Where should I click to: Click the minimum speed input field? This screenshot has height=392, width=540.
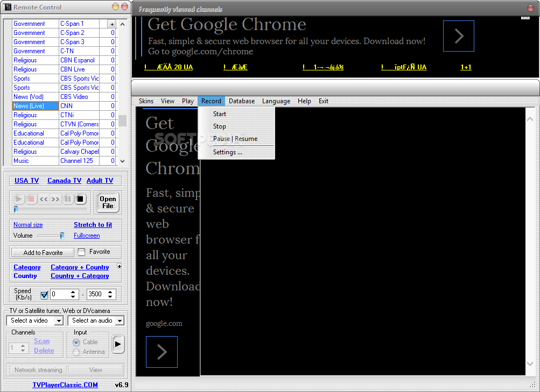(x=60, y=294)
